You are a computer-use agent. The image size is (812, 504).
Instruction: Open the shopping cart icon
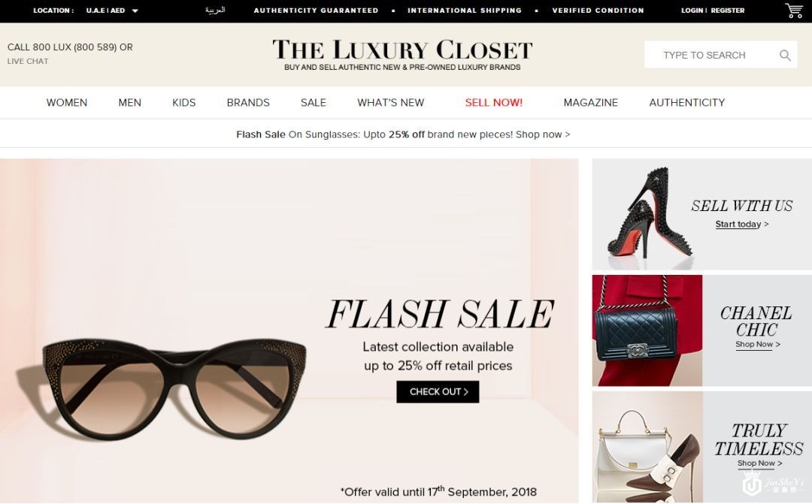pos(794,11)
